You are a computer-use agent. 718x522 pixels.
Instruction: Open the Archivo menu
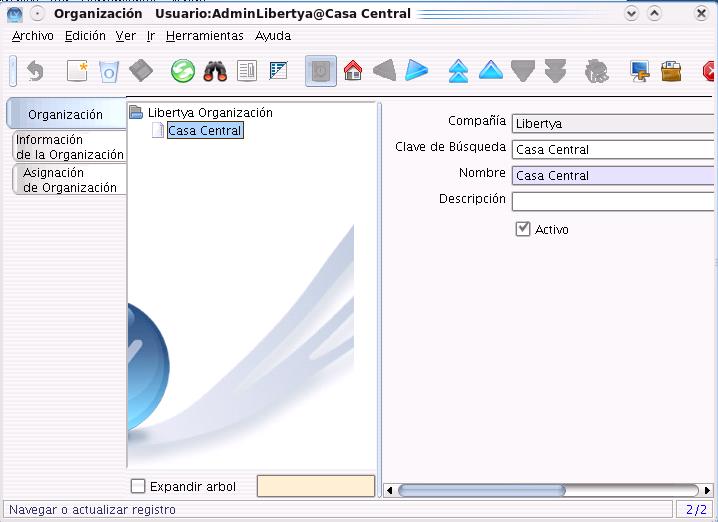pyautogui.click(x=33, y=36)
